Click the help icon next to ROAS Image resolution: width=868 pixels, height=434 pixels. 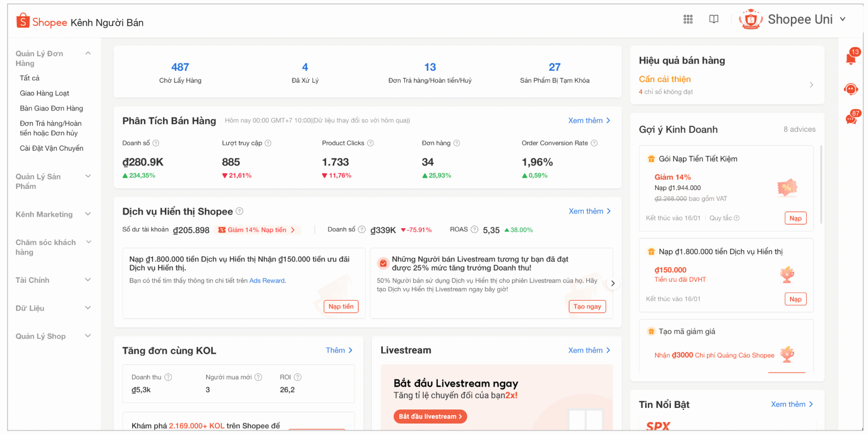pyautogui.click(x=474, y=229)
